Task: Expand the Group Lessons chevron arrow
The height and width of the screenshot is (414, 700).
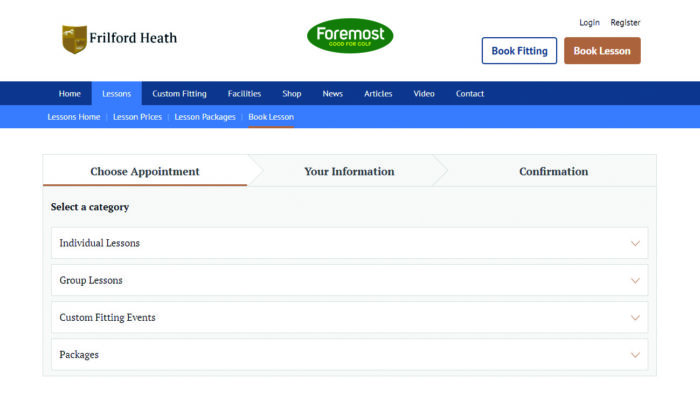Action: click(x=635, y=280)
